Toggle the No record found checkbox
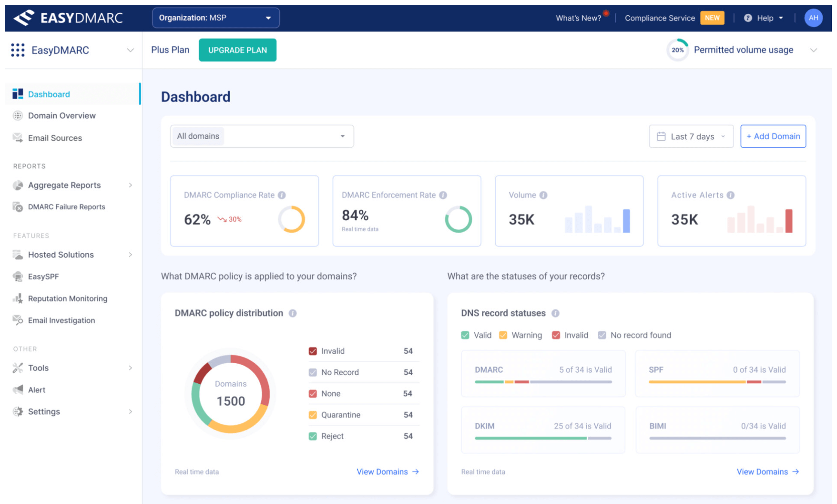 tap(602, 335)
